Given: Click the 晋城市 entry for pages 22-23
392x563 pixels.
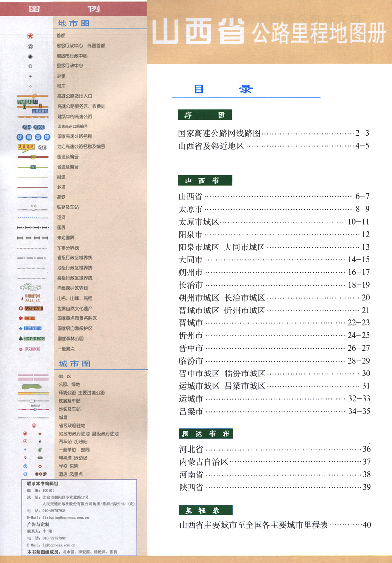Looking at the screenshot, I should pos(274,323).
